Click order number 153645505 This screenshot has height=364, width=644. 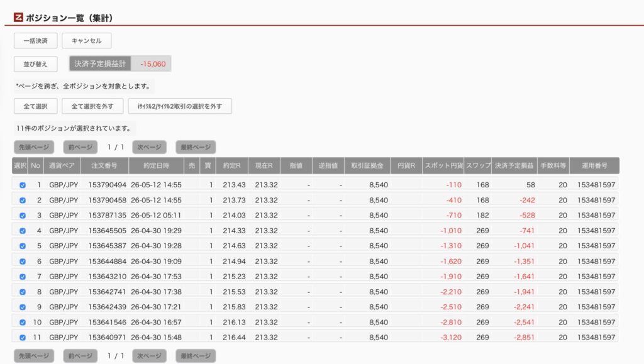107,231
